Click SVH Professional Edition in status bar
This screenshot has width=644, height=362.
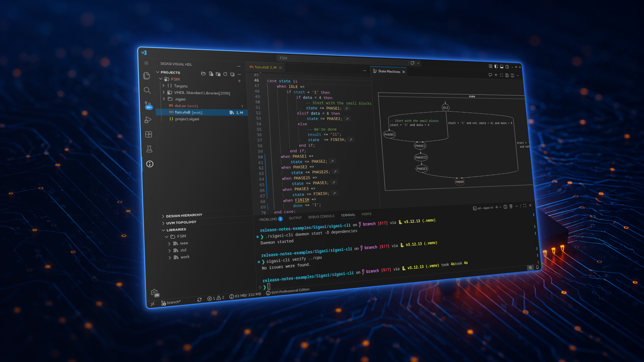pos(288,291)
